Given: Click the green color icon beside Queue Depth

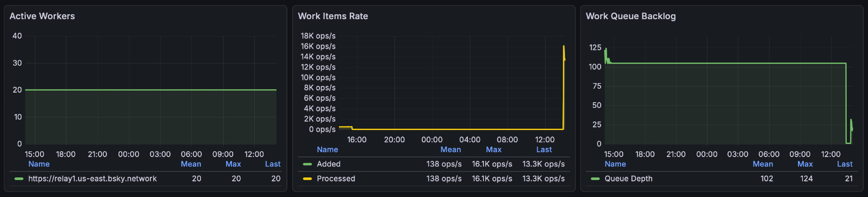Looking at the screenshot, I should [x=595, y=179].
